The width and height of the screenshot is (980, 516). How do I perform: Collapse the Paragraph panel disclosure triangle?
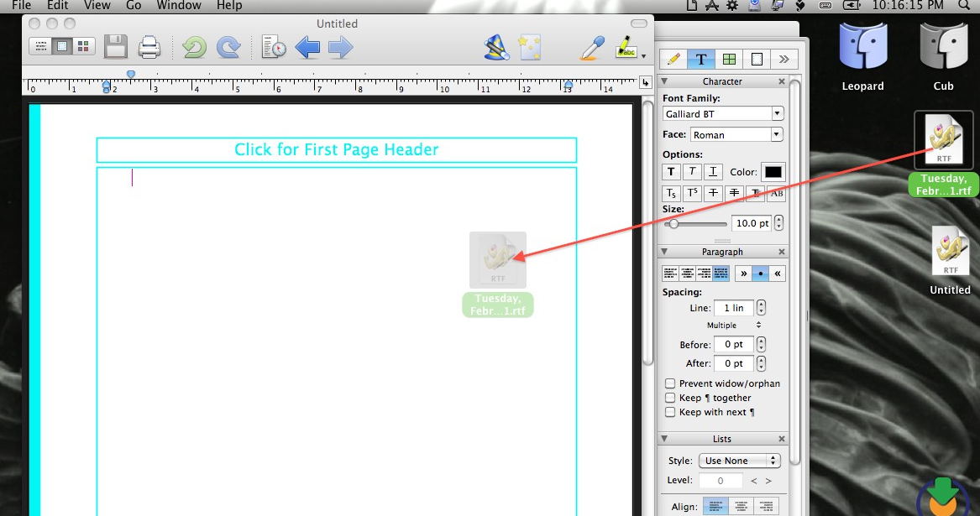tap(663, 251)
